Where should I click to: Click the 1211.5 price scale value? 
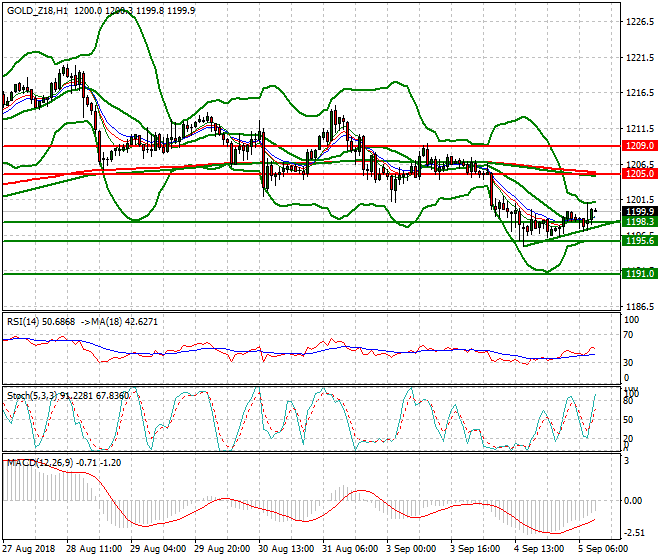(639, 128)
